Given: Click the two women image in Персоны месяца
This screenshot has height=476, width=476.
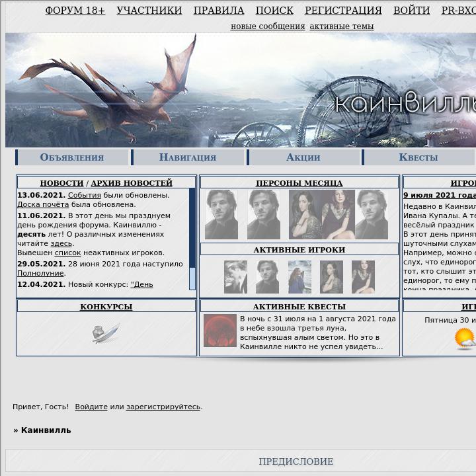Looking at the screenshot, I should point(322,214).
